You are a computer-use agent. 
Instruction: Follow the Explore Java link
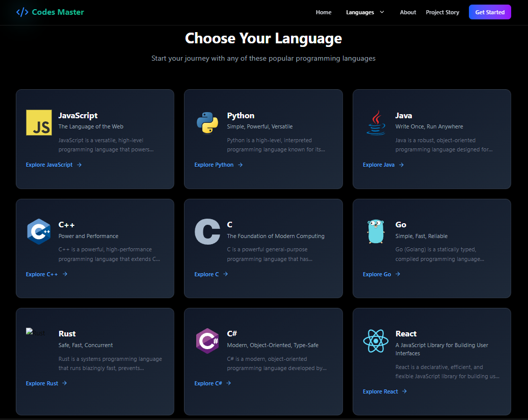point(379,165)
